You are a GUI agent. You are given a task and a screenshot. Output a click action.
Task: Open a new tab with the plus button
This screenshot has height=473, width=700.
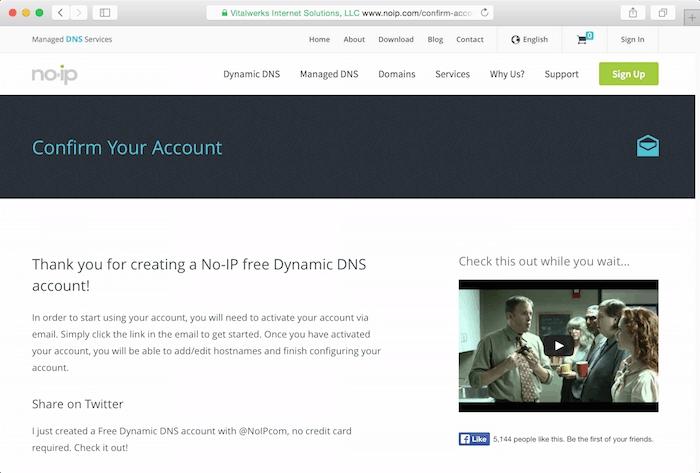(692, 18)
